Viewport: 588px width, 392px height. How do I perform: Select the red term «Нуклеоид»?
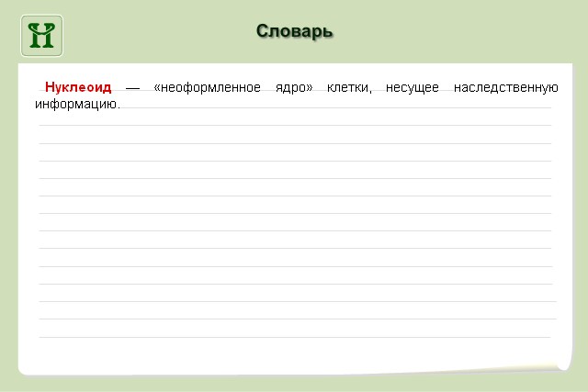[78, 87]
